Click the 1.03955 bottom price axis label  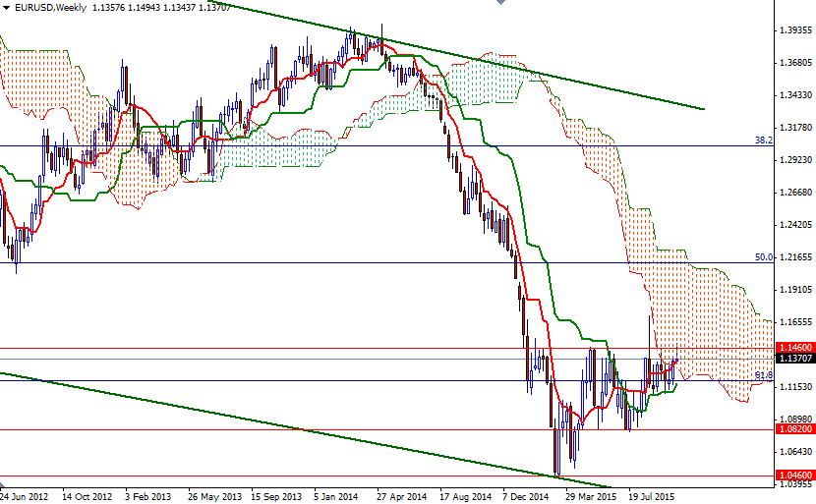click(x=794, y=484)
